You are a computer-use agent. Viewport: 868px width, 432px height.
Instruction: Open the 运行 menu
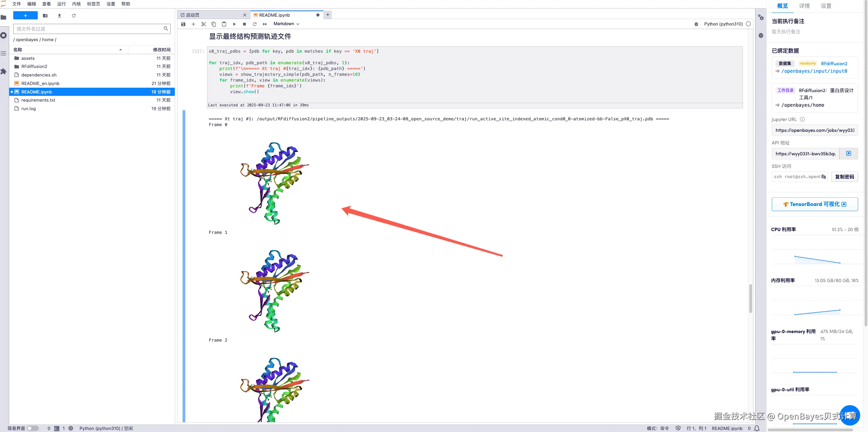[x=62, y=4]
